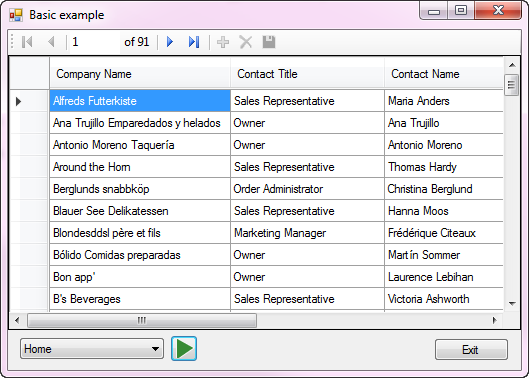Click Sales Representative in Alfreds Futterkiste row

pyautogui.click(x=307, y=101)
